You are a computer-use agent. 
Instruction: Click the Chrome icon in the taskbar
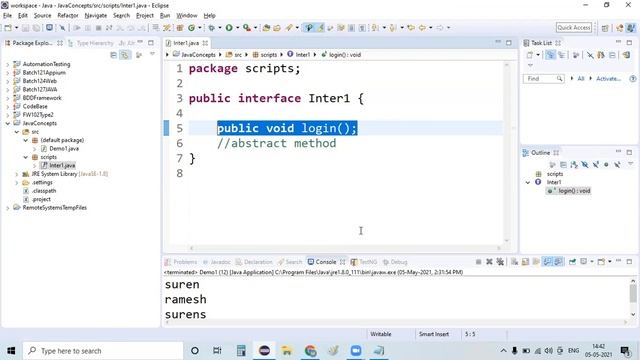click(x=310, y=351)
